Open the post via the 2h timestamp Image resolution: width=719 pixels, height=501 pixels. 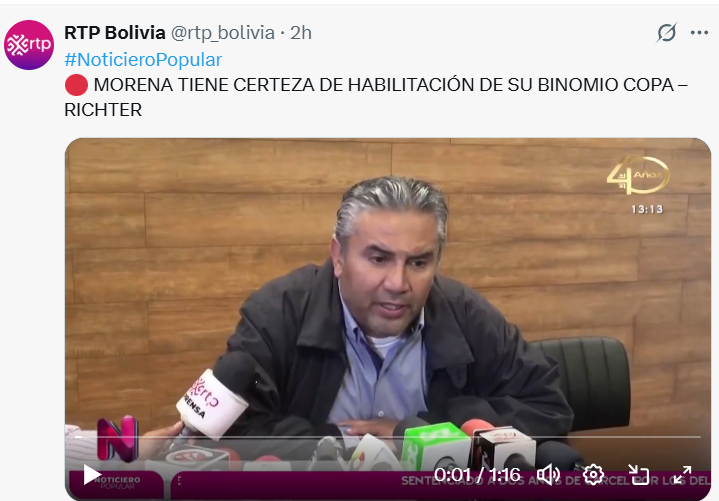301,33
